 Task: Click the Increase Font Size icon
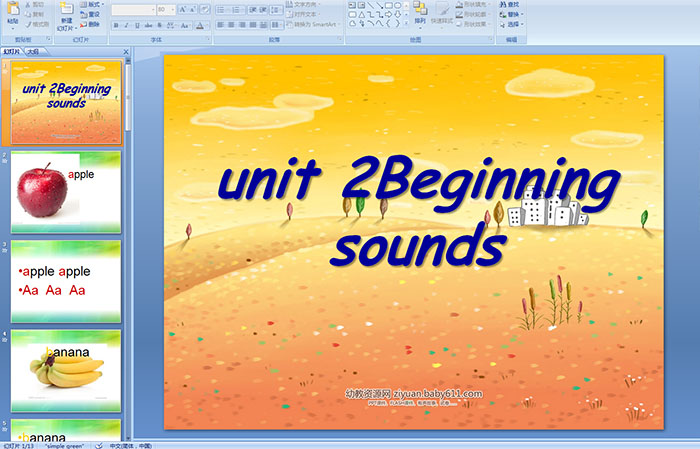(x=183, y=10)
